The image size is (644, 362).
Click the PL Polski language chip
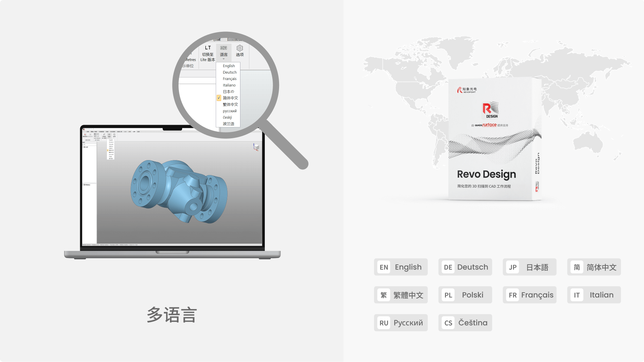465,295
